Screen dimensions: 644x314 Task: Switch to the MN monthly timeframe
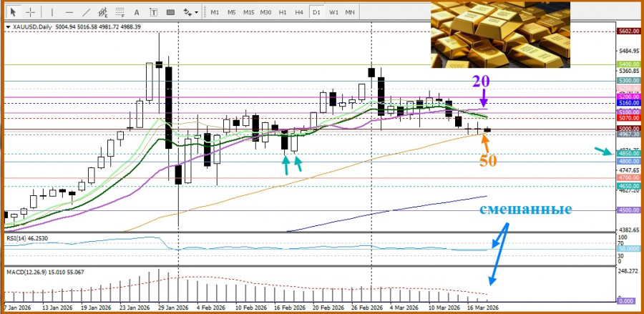click(350, 12)
